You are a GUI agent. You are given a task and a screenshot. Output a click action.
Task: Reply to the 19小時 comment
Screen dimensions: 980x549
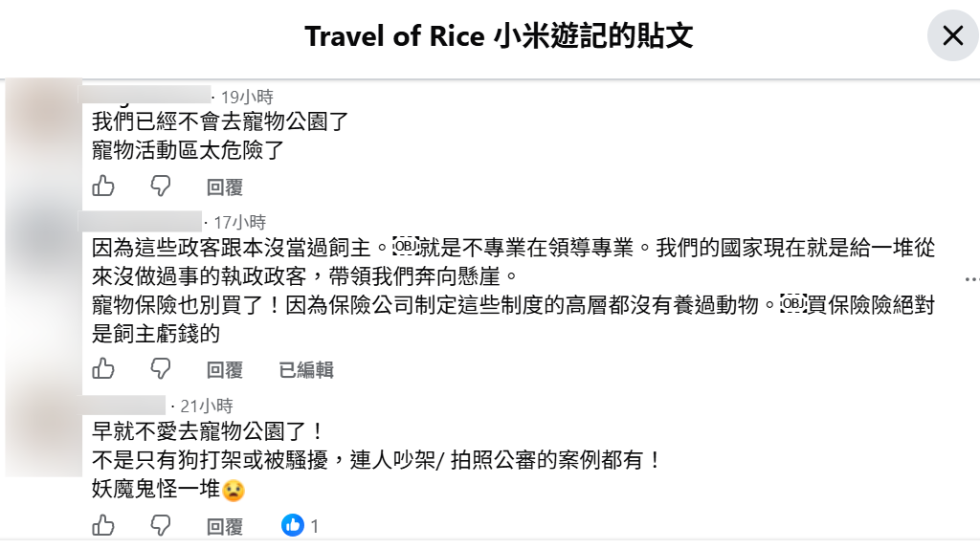(225, 187)
